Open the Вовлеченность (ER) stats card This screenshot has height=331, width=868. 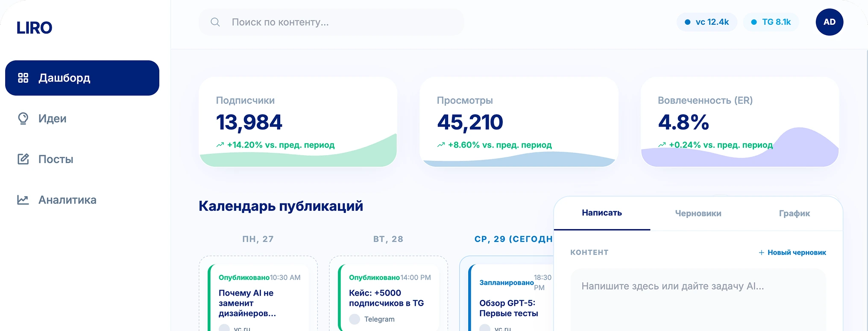[740, 122]
